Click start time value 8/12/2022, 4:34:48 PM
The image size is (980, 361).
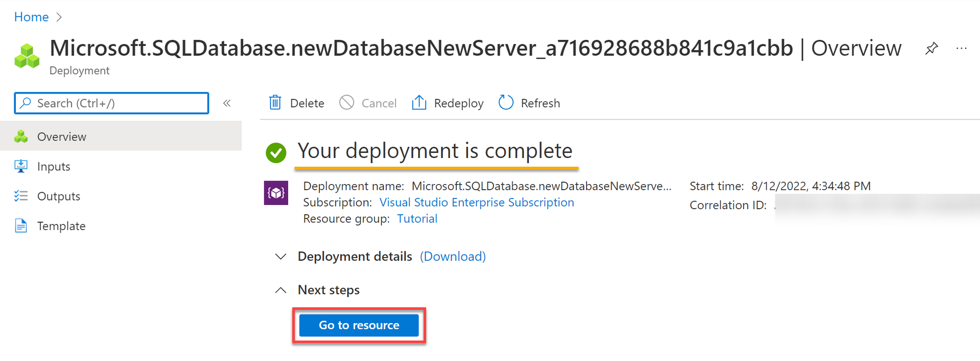(x=811, y=186)
